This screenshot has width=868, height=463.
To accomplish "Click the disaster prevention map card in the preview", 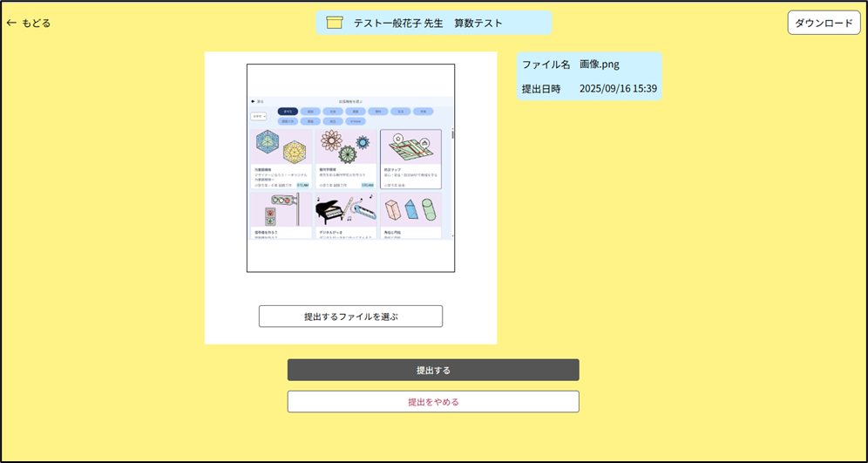I will click(410, 159).
